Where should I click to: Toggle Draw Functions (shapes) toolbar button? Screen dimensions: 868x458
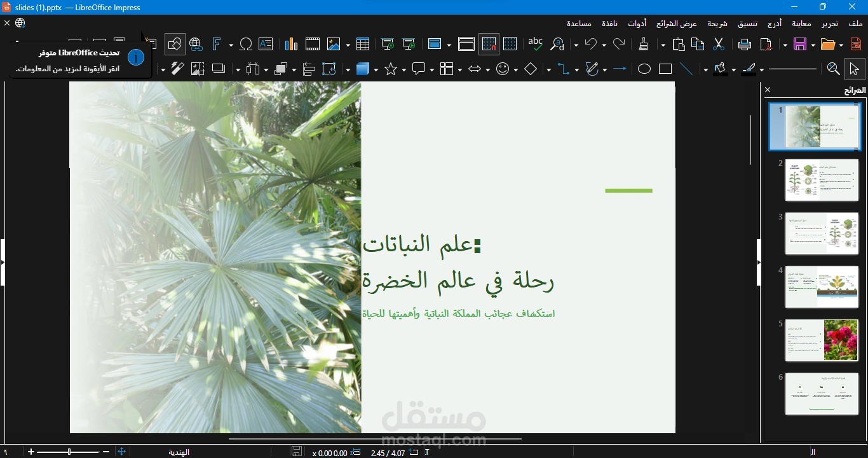point(174,44)
